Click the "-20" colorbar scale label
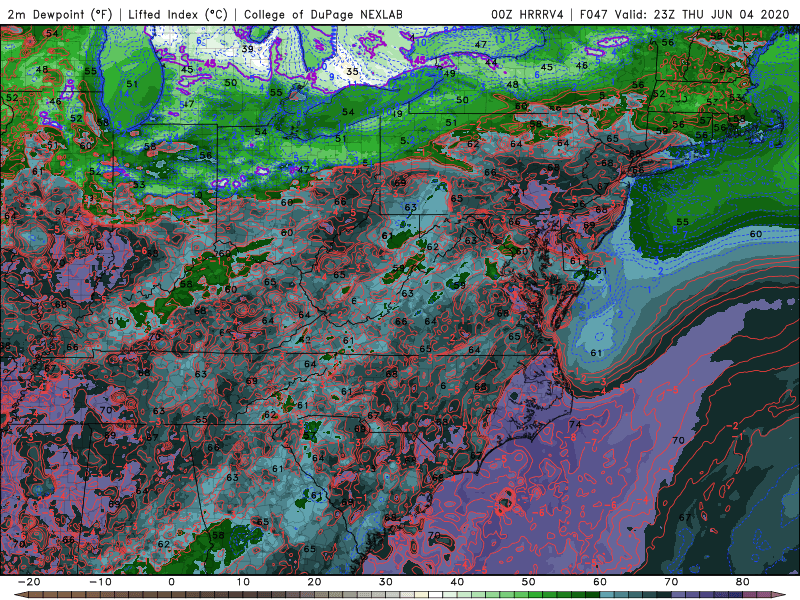Image resolution: width=800 pixels, height=600 pixels. 28,582
